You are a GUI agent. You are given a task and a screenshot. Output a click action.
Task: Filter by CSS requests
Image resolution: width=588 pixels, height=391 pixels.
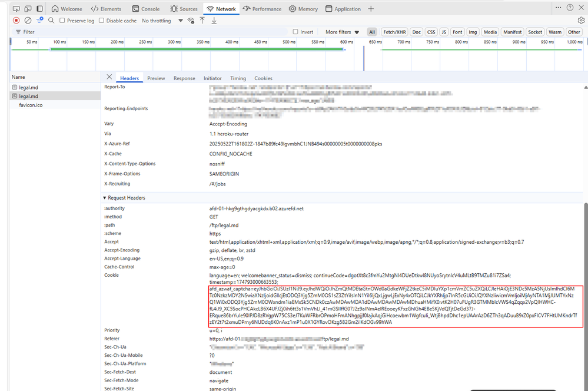tap(431, 32)
